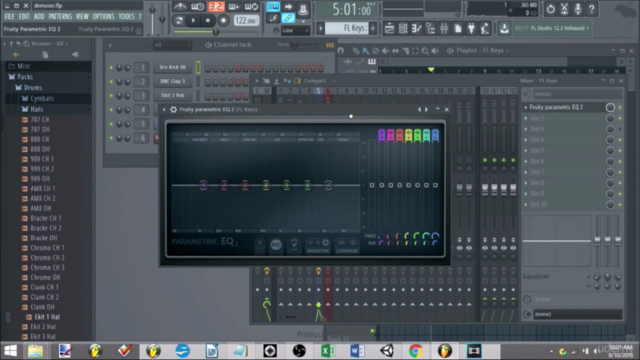Open the PATTERNS menu
Viewport: 640px width, 360px height.
tap(60, 17)
